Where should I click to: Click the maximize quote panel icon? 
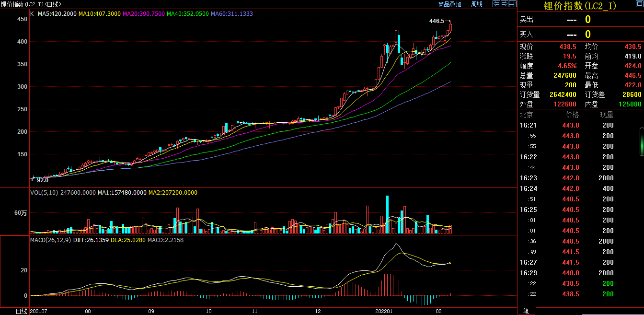point(640,4)
